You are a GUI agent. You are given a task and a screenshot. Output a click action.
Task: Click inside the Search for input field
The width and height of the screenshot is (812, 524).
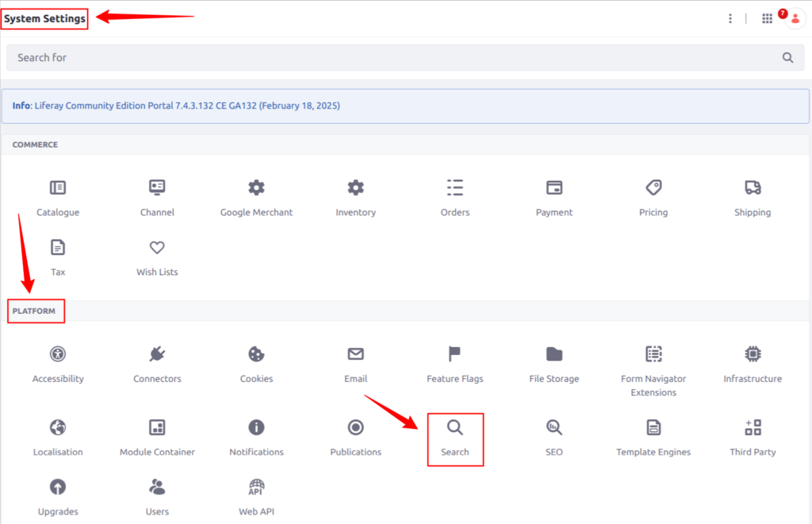317,57
